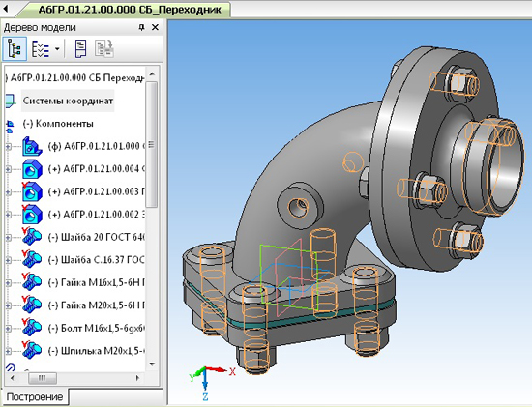Screen dimensions: 532x407
Task: Click the tree vertical scrollbar thumb
Action: [152, 144]
